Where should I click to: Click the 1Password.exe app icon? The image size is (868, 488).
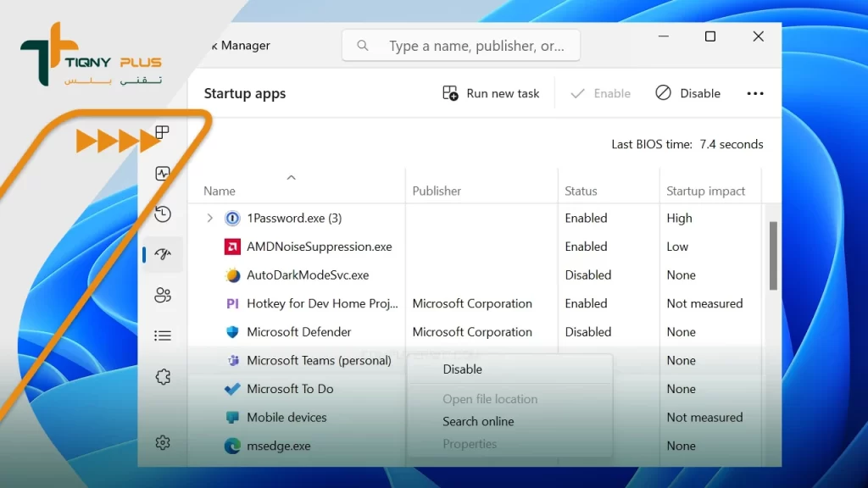pos(232,218)
